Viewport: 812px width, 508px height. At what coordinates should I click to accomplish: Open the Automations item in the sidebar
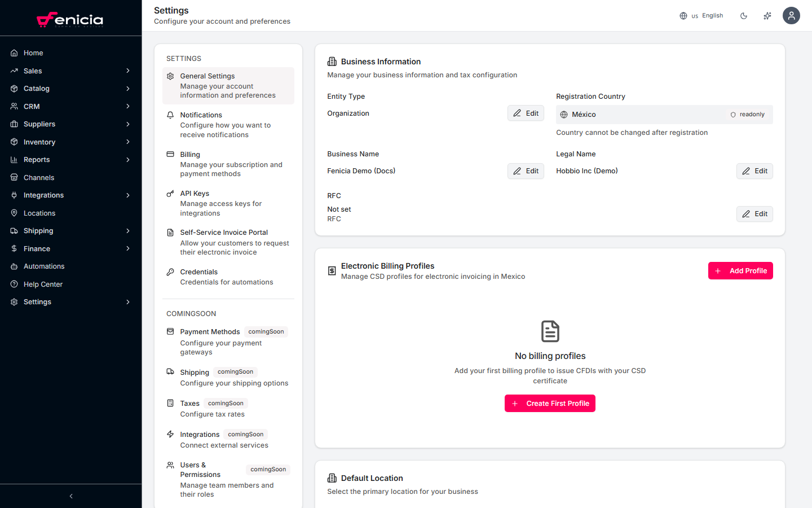click(x=45, y=266)
